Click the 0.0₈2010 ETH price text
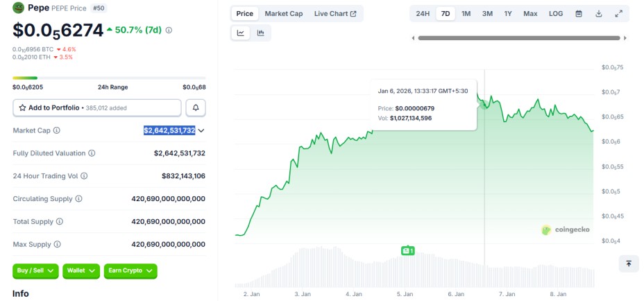This screenshot has width=644, height=301. click(31, 57)
